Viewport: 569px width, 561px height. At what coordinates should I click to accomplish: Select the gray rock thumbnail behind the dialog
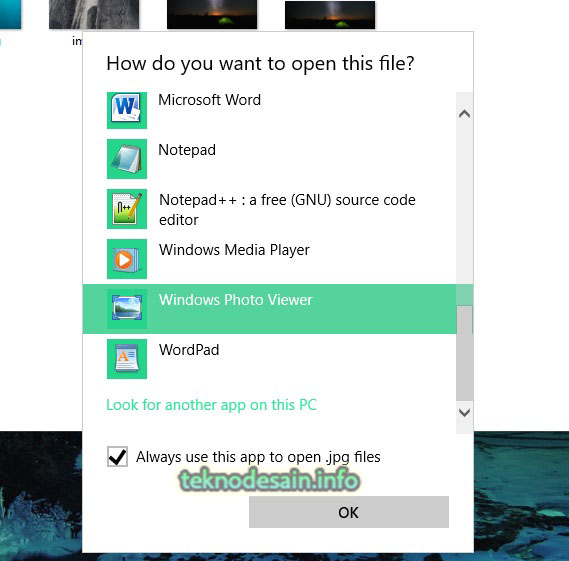[94, 14]
